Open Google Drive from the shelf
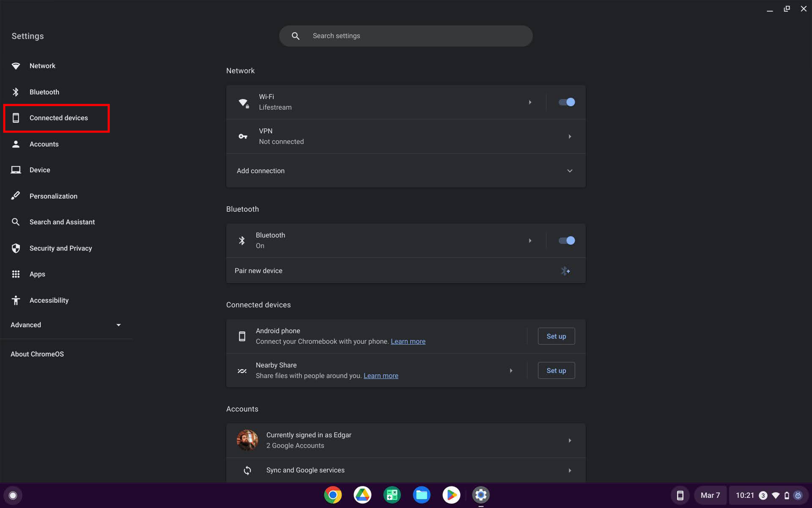Screen dimensions: 812x508 tap(362, 495)
